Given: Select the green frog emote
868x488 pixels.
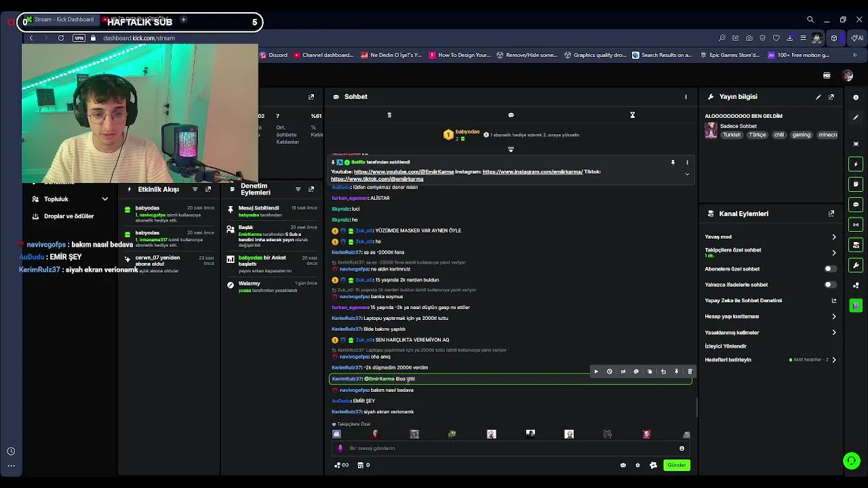Looking at the screenshot, I should pos(452,434).
